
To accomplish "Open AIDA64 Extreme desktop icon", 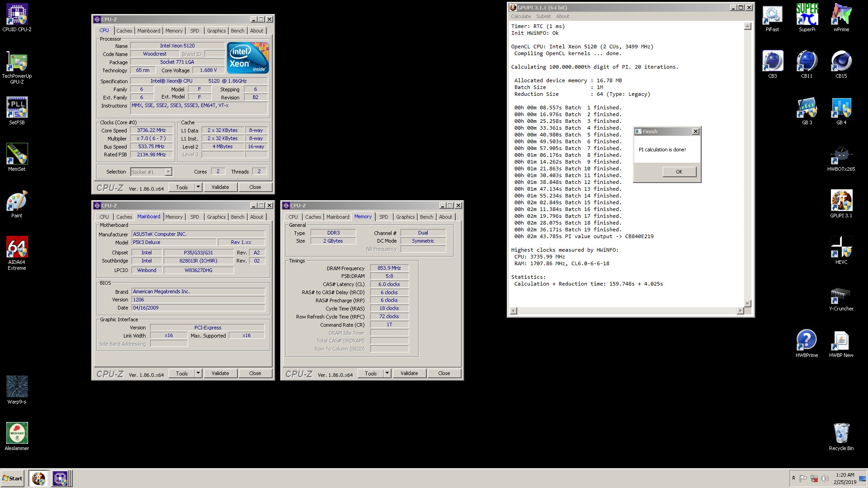I will (17, 253).
